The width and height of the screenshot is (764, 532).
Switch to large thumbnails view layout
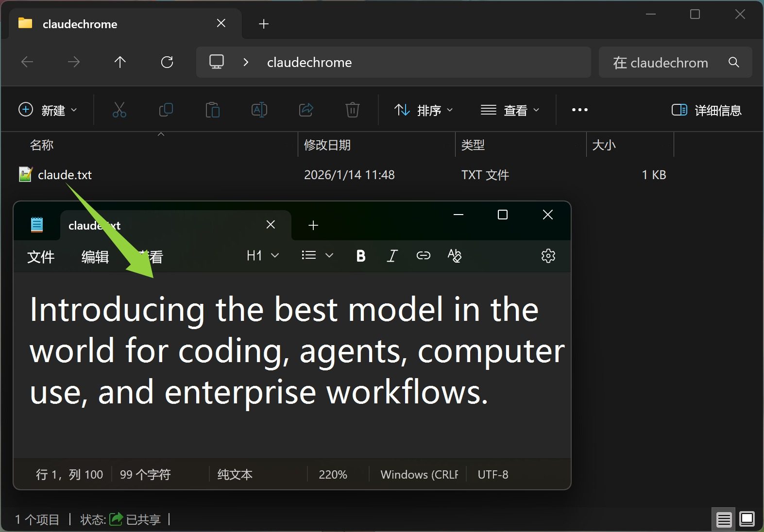click(747, 519)
